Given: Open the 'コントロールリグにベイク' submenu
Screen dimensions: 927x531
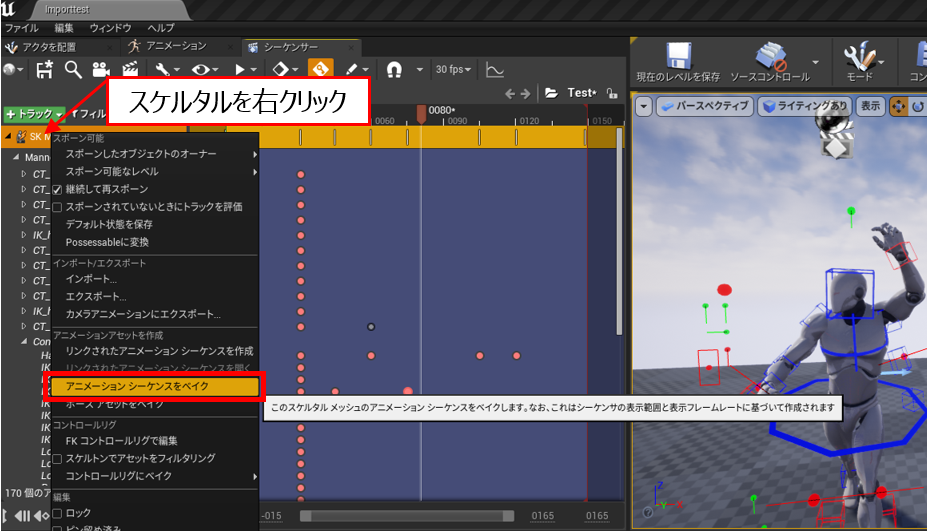Looking at the screenshot, I should (155, 476).
